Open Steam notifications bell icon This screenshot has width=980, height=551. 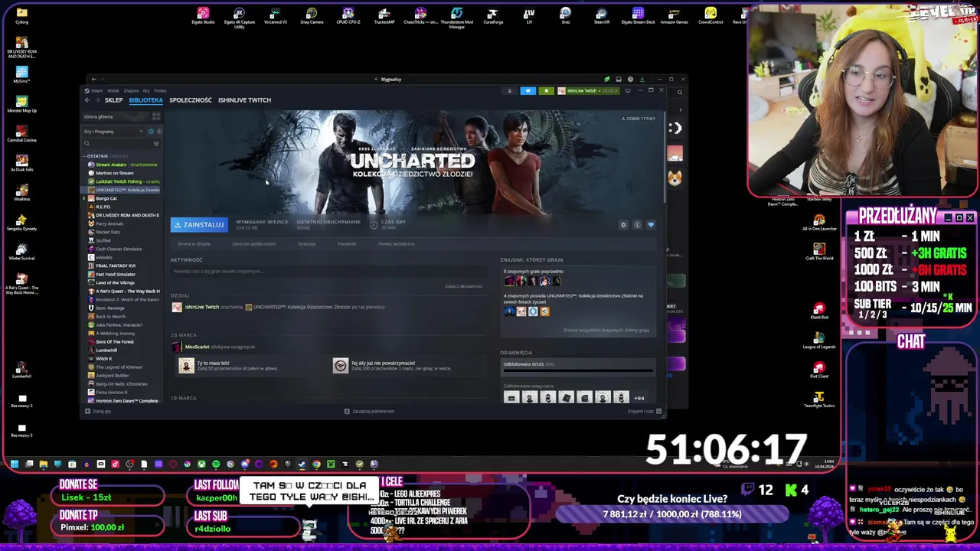pos(546,90)
